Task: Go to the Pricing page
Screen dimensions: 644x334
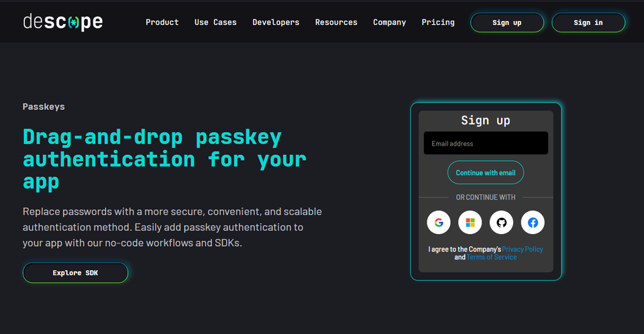Action: pyautogui.click(x=438, y=22)
